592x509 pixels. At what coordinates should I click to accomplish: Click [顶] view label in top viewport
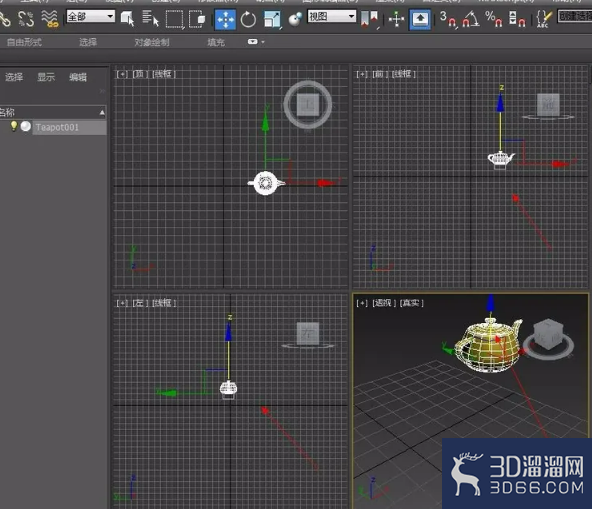click(140, 74)
